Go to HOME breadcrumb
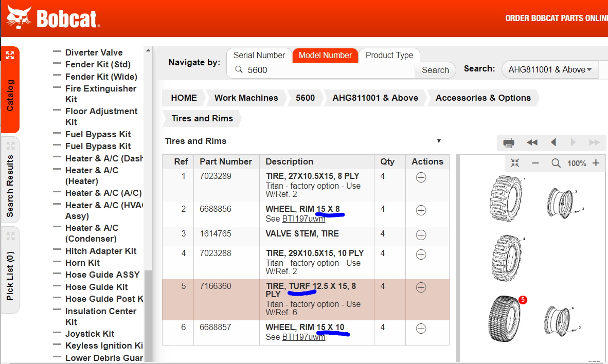608x364 pixels. pyautogui.click(x=184, y=98)
